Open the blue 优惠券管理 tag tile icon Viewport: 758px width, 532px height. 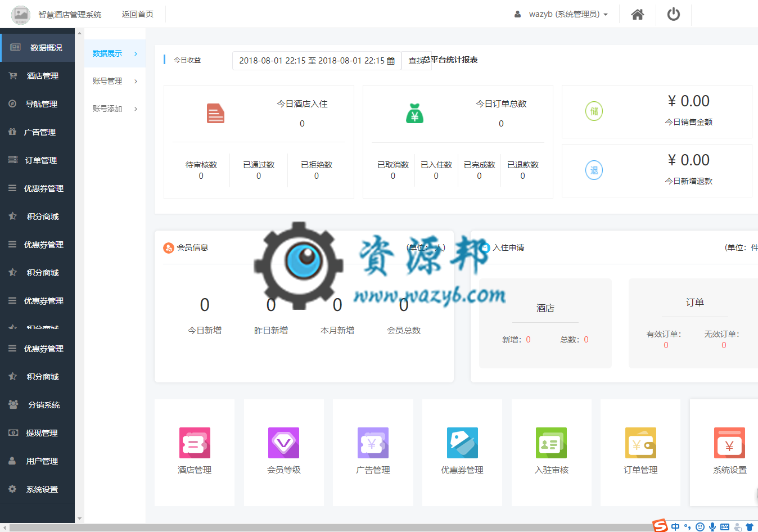point(462,443)
